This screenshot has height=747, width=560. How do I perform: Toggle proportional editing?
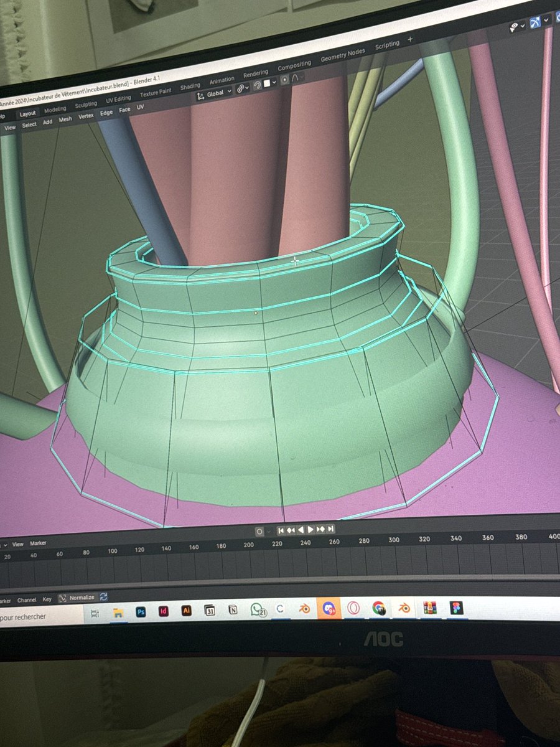pyautogui.click(x=284, y=80)
